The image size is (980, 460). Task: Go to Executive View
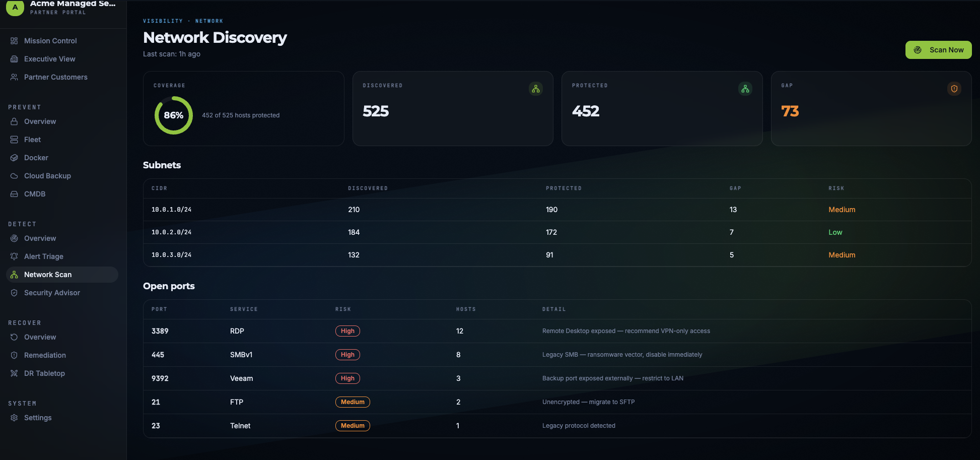pyautogui.click(x=62, y=59)
